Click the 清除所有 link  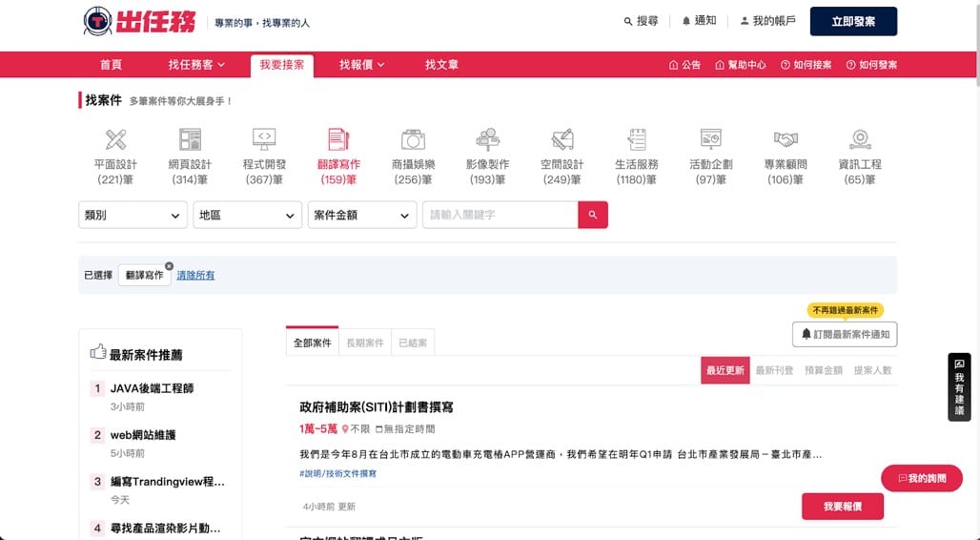coord(195,276)
